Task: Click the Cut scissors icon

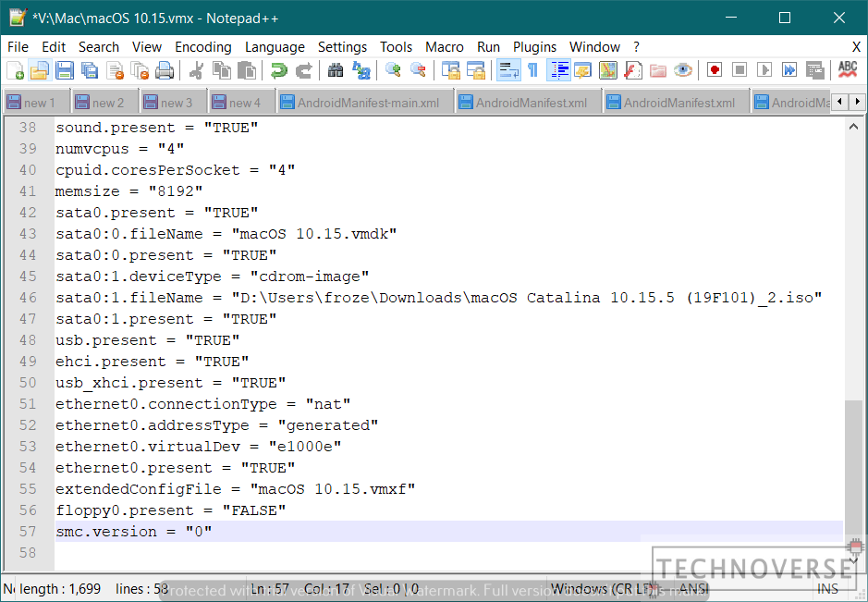Action: tap(196, 70)
